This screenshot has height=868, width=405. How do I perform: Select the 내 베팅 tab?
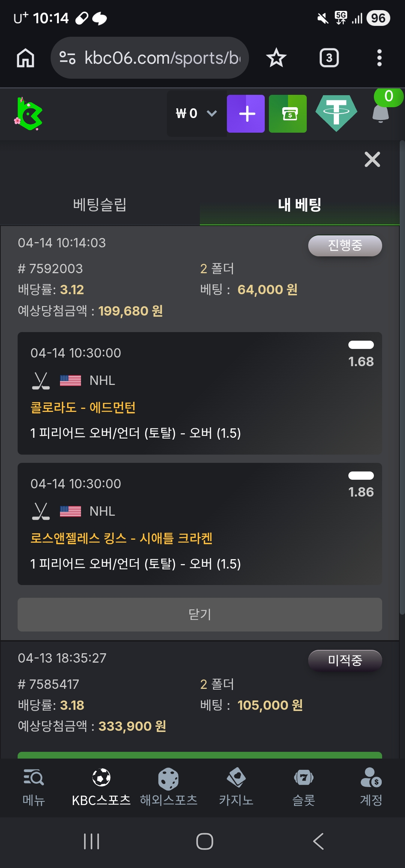tap(299, 205)
